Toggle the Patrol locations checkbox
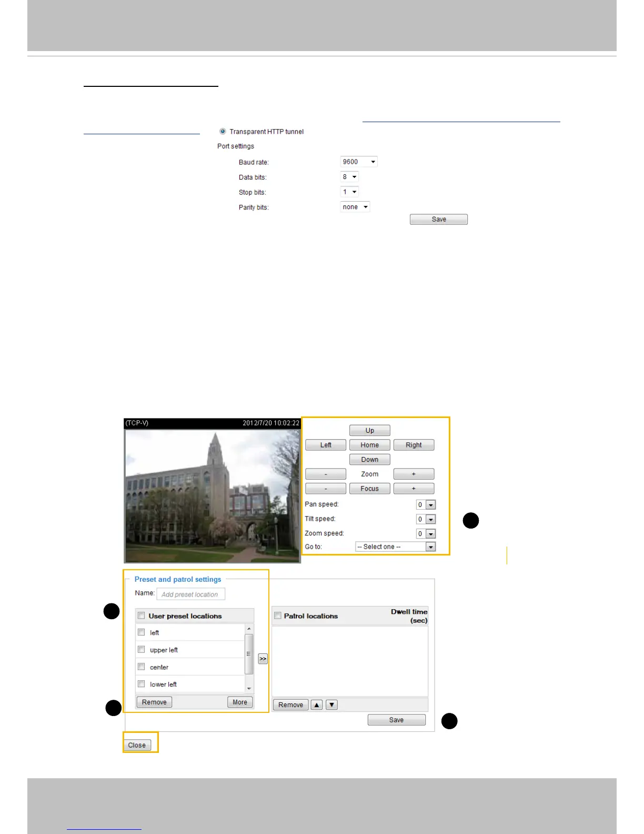The image size is (644, 834). [278, 615]
